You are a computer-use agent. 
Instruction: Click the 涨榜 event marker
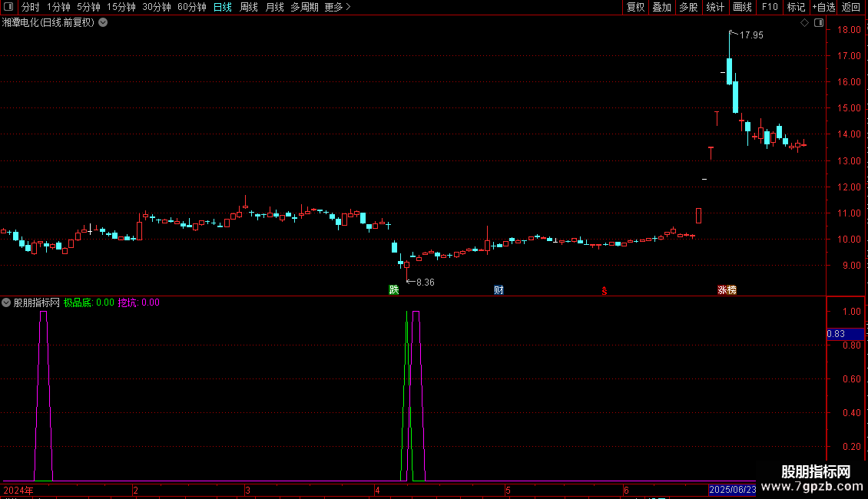coord(727,290)
